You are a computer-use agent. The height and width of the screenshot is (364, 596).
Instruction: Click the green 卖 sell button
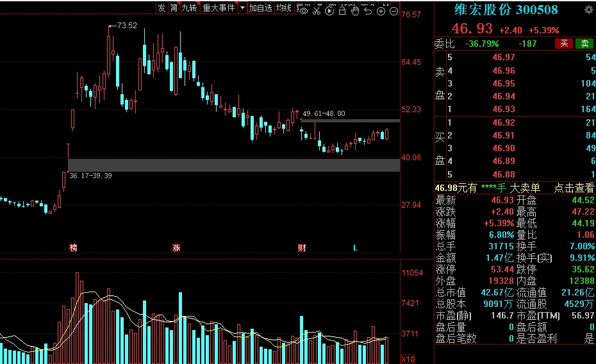584,44
